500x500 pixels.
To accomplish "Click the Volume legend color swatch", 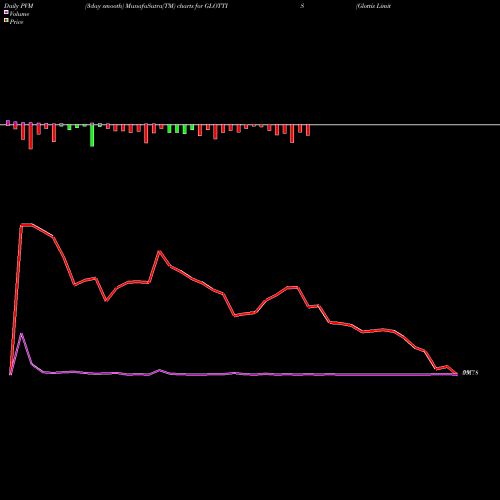I will tap(6, 13).
